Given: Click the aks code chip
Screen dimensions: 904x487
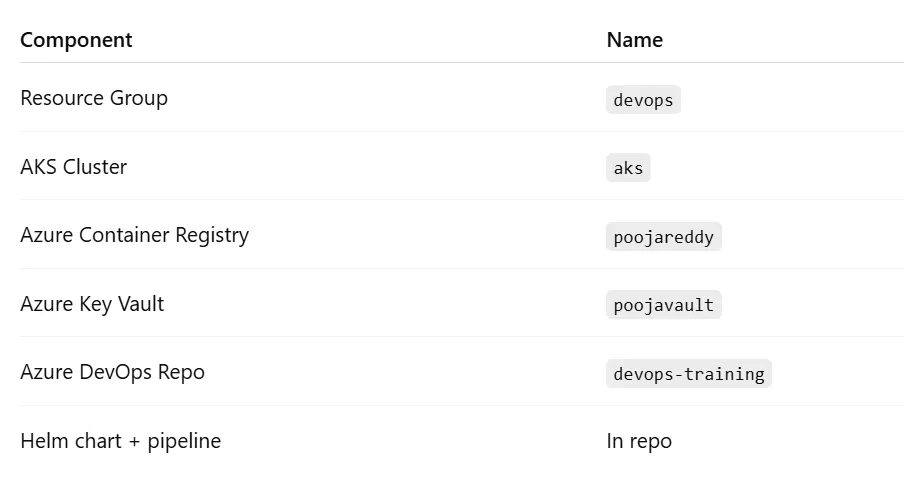Looking at the screenshot, I should [628, 168].
